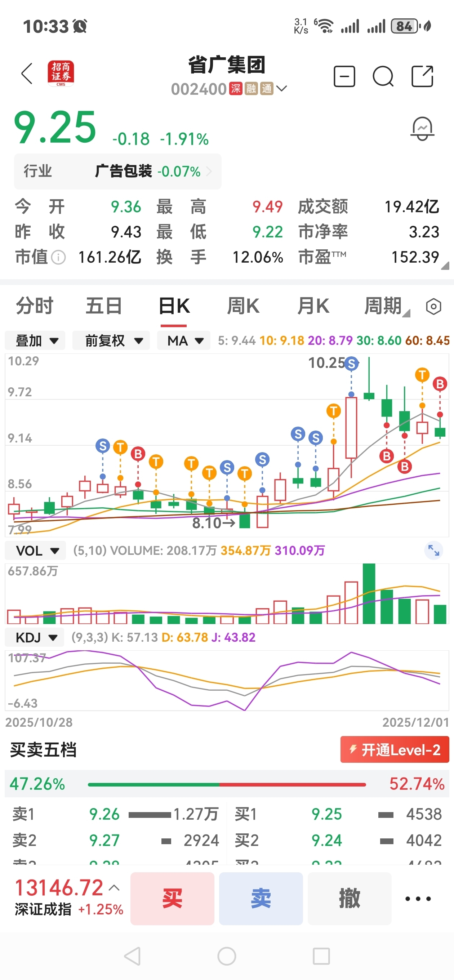Expand stock code dropdown chevron

(x=282, y=89)
